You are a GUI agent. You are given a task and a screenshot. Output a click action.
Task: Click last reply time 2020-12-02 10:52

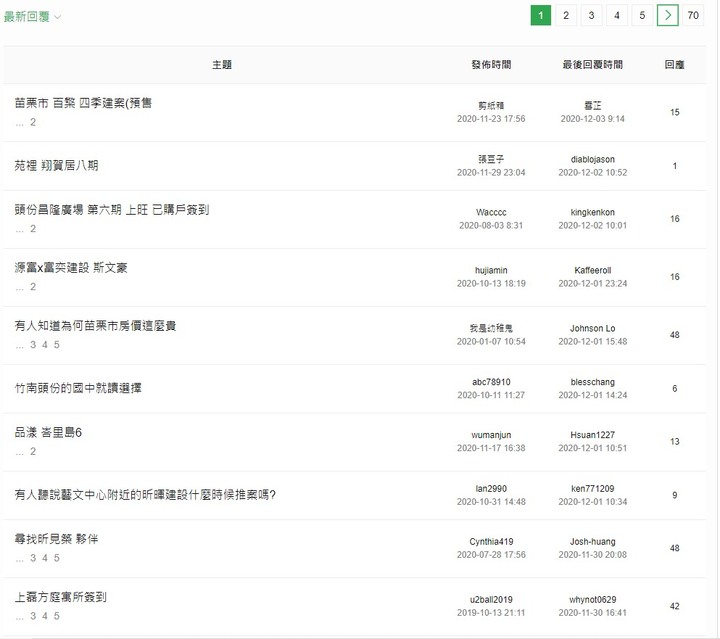tap(592, 173)
